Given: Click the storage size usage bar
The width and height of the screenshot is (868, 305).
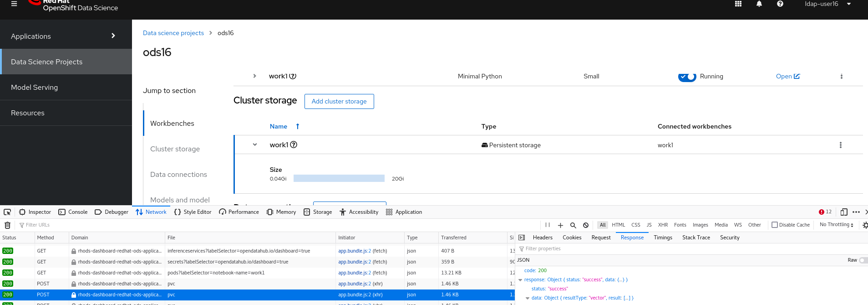Looking at the screenshot, I should click(x=339, y=178).
